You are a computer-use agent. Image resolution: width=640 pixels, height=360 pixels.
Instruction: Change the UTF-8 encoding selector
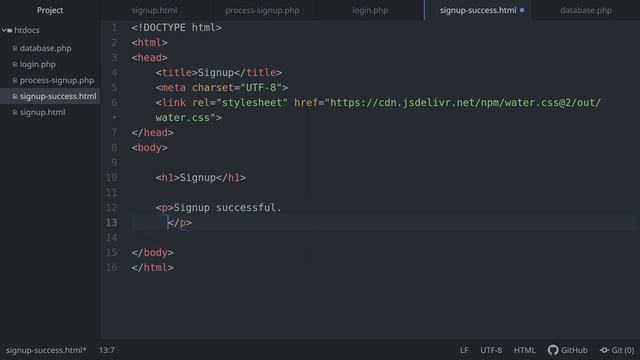491,350
